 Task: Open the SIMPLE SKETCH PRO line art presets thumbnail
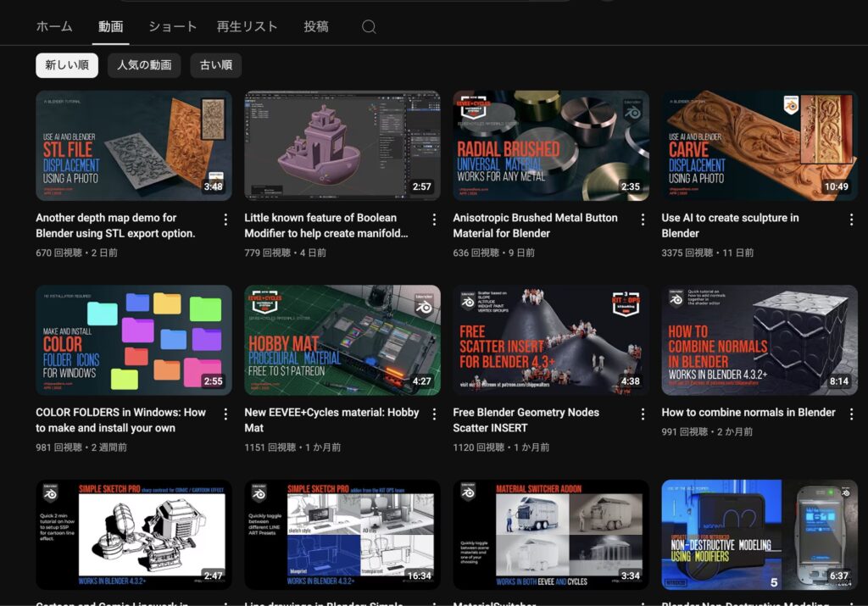point(342,535)
